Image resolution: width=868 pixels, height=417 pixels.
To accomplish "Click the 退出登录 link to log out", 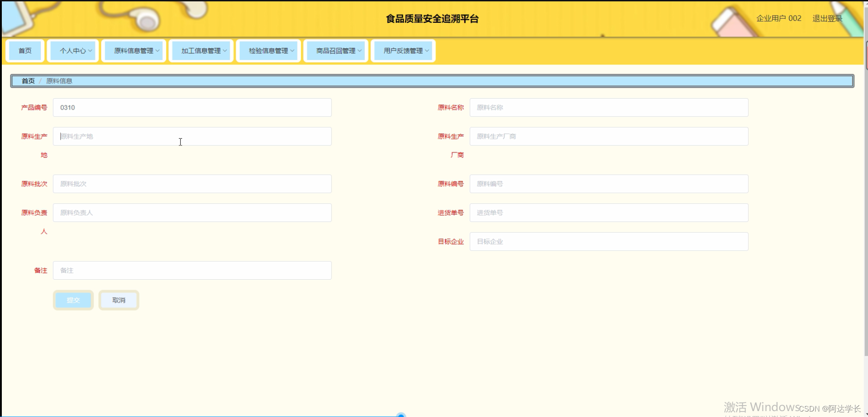I will 827,18.
